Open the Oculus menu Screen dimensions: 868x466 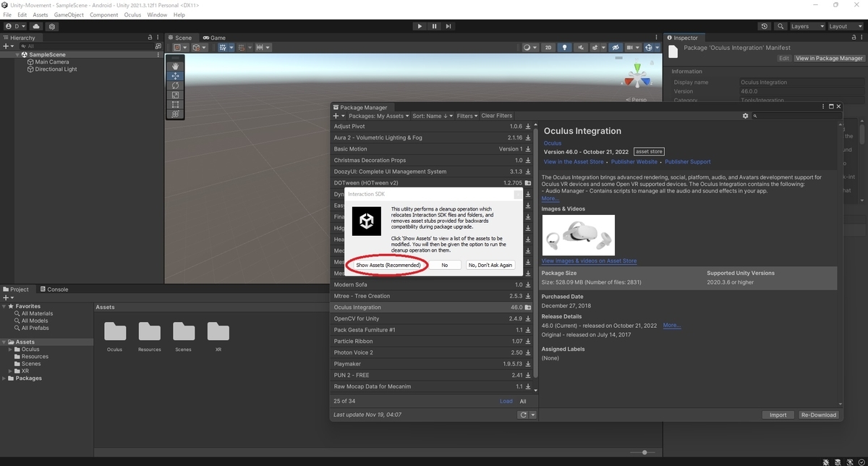click(132, 14)
